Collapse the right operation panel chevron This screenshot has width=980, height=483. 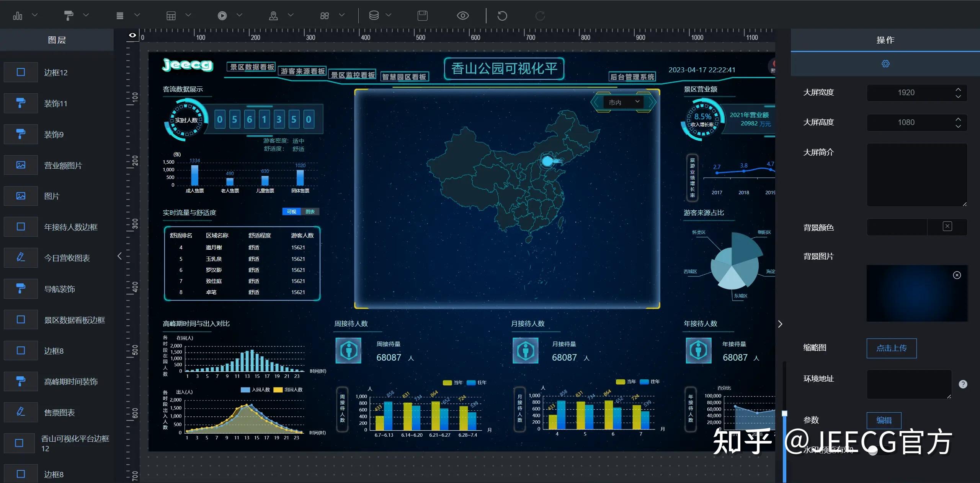[x=780, y=324]
